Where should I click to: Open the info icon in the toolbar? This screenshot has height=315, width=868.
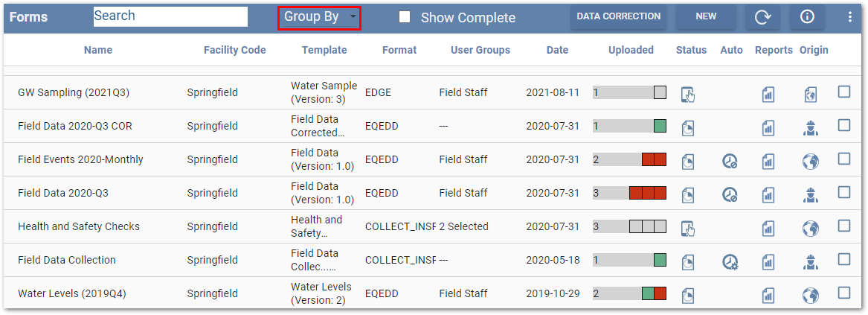coord(807,17)
